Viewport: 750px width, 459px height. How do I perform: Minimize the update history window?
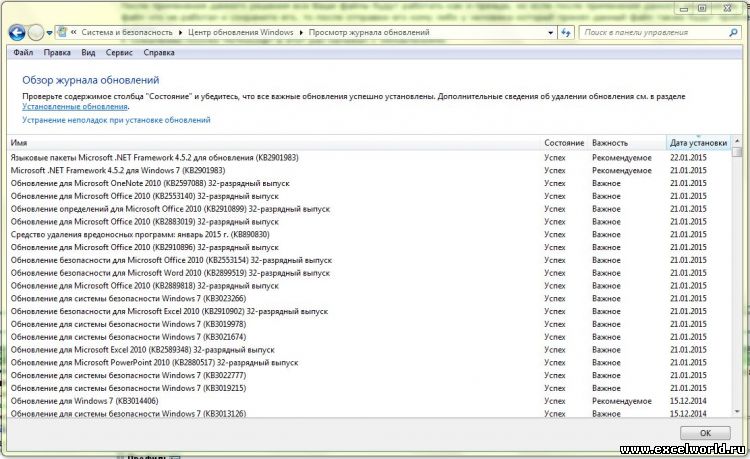(x=684, y=9)
